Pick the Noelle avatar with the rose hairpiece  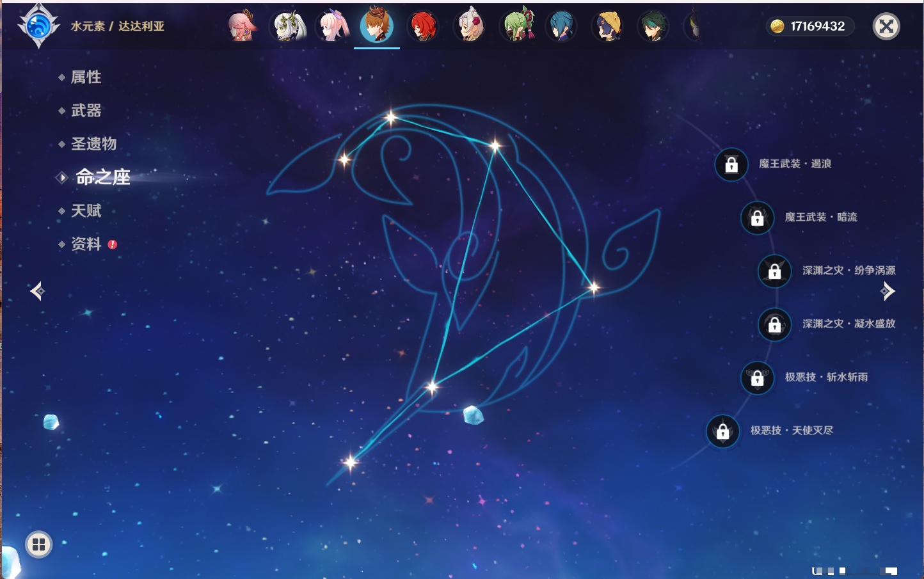coord(469,26)
